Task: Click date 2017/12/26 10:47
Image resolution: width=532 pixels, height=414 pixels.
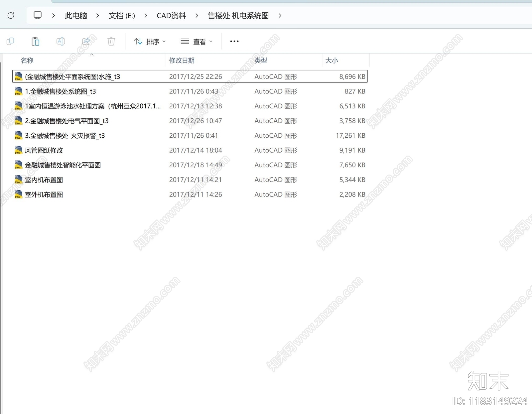Action: click(196, 121)
